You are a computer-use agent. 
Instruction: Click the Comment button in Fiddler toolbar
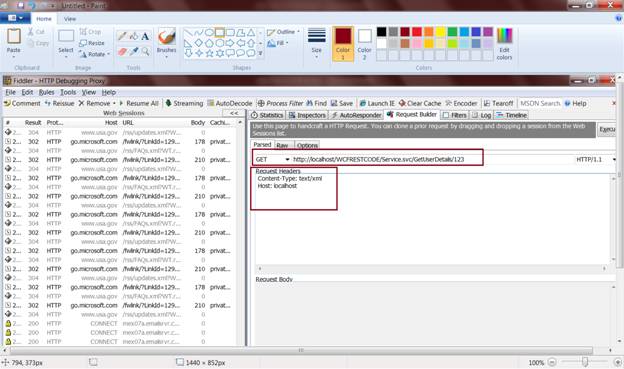(x=22, y=103)
